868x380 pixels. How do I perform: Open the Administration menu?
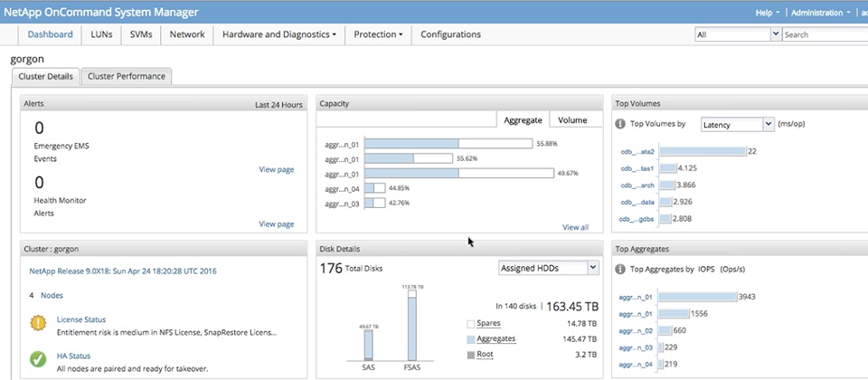[x=820, y=13]
